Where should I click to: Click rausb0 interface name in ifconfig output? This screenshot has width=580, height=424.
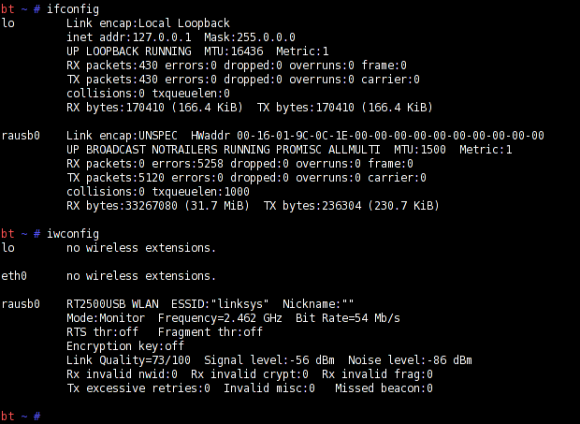21,135
